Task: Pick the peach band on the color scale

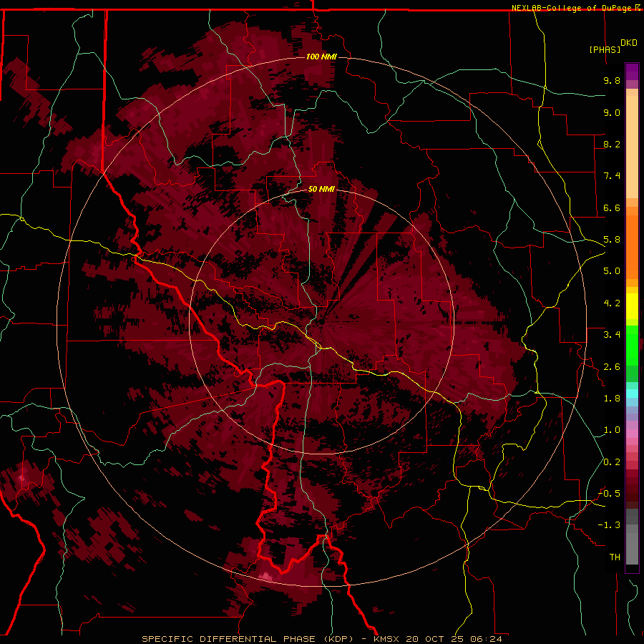Action: pyautogui.click(x=632, y=147)
